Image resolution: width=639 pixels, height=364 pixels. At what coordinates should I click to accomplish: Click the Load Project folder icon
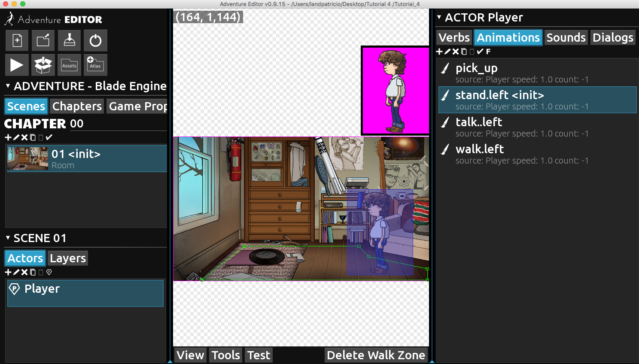[43, 41]
